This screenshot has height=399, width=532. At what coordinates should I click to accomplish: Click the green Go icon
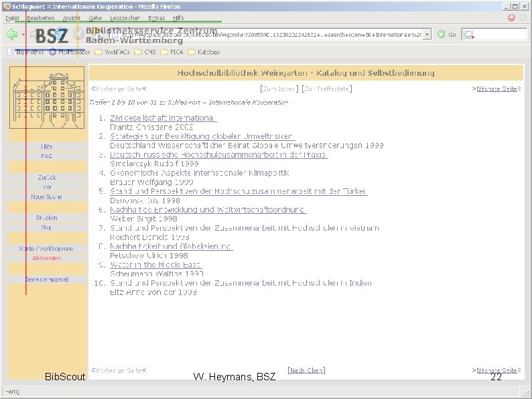441,34
